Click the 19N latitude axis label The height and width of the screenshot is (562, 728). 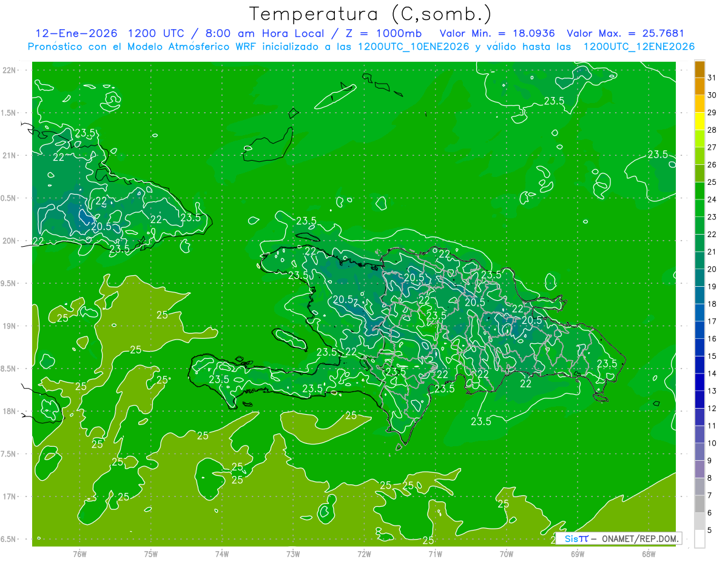[10, 326]
